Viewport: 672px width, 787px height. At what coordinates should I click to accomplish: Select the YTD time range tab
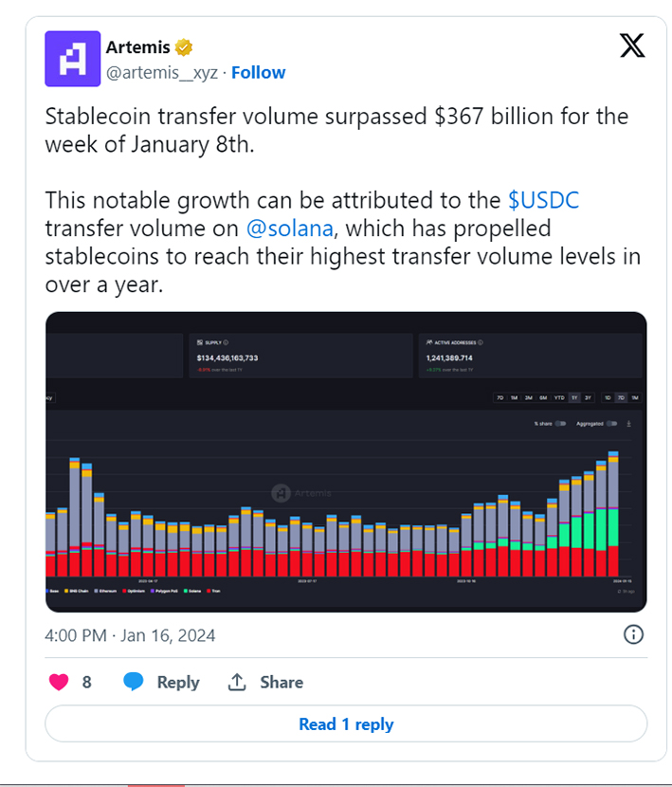coord(559,397)
